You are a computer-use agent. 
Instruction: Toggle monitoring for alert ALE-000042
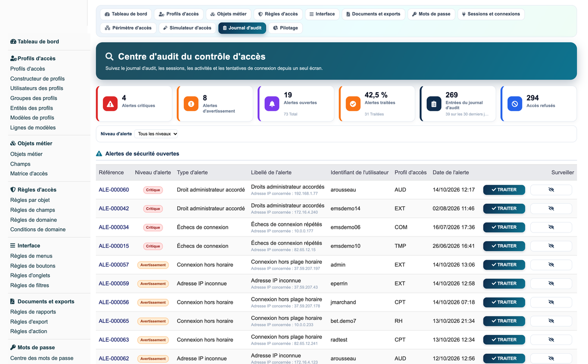tap(551, 208)
